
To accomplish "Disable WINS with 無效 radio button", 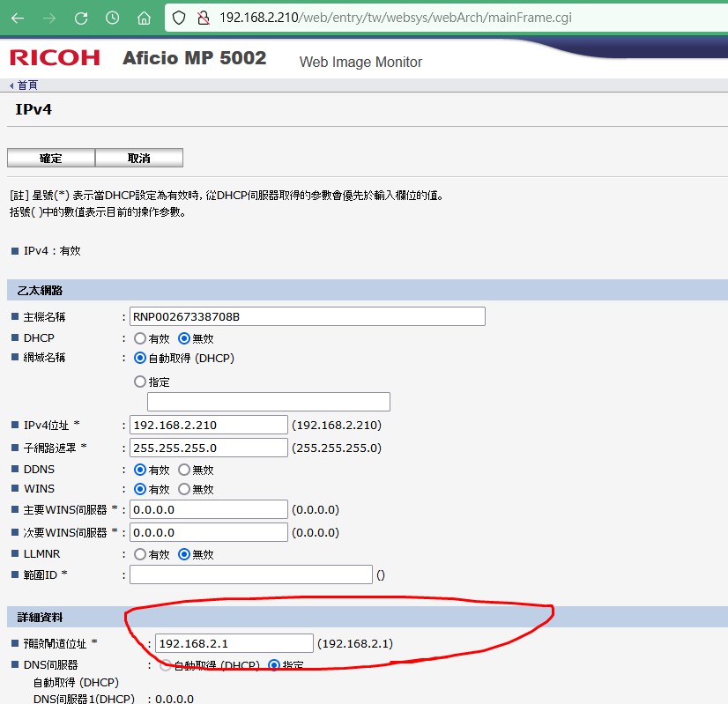I will pyautogui.click(x=184, y=489).
